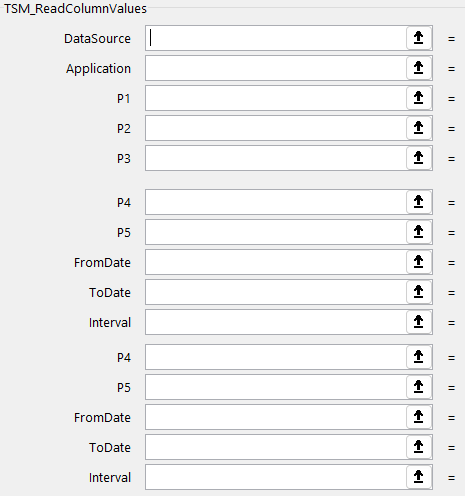Place the cursor in the P1 field
Screen dimensions: 465x496
(276, 98)
